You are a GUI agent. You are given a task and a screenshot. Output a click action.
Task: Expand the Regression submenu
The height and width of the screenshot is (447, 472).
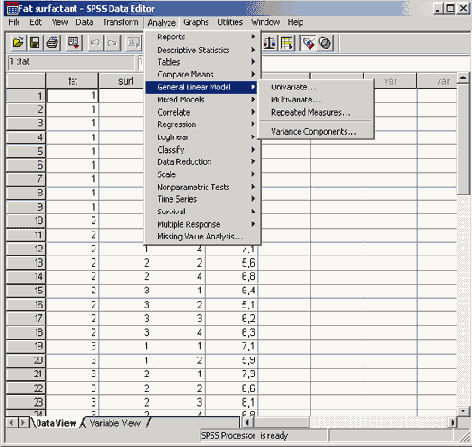203,125
